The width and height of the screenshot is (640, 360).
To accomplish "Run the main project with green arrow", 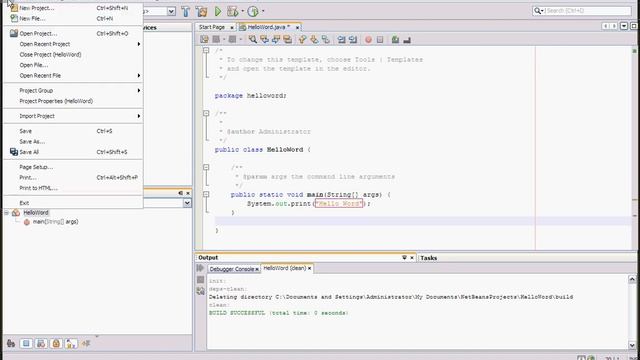I will tap(218, 11).
